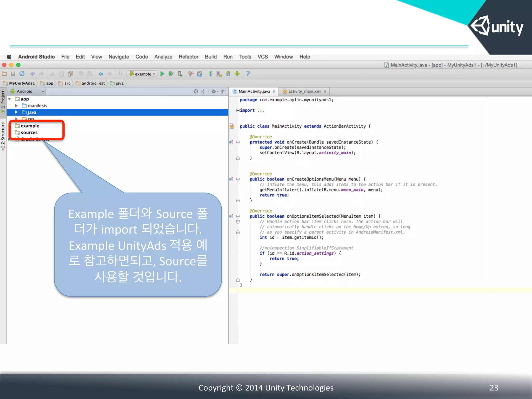Click gutter icon next to MainActivity class
Viewport: 532px width, 399px height.
pos(232,126)
